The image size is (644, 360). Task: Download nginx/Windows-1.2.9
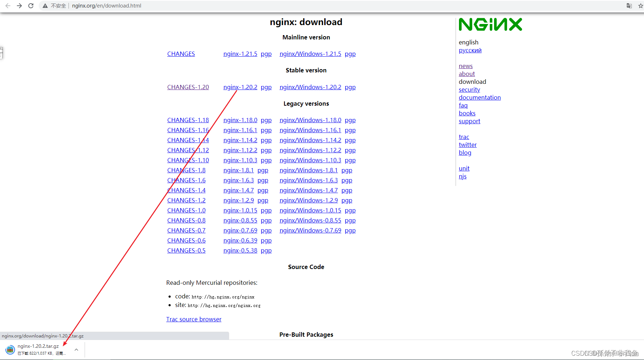click(309, 200)
